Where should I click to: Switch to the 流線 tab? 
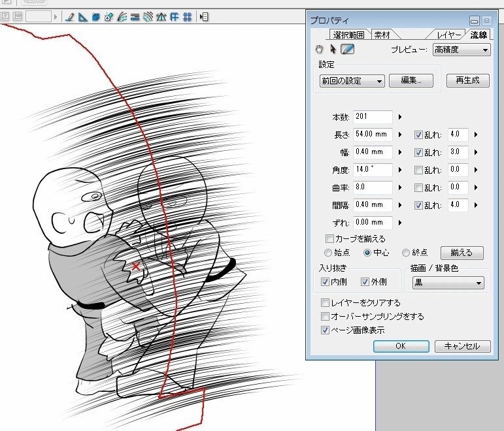(479, 35)
